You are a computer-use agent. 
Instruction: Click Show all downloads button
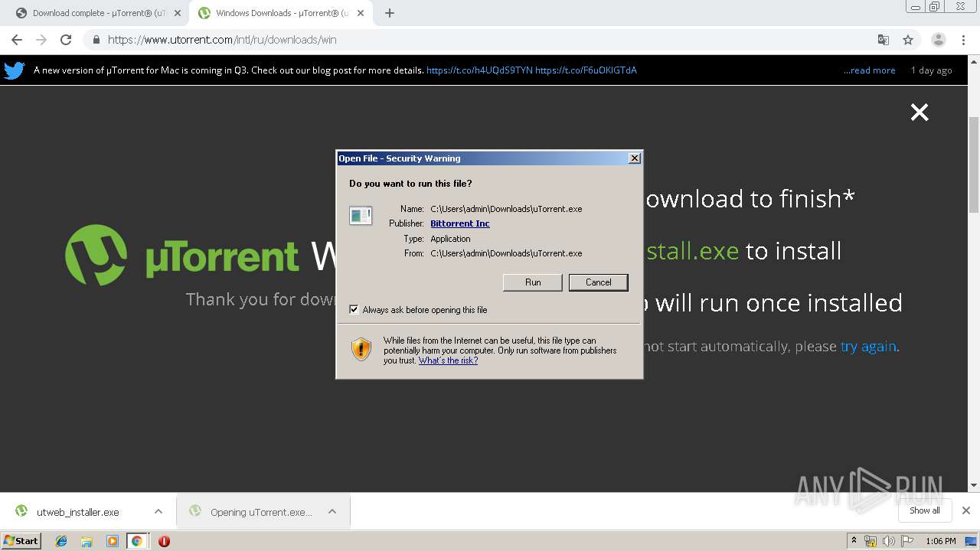(924, 510)
